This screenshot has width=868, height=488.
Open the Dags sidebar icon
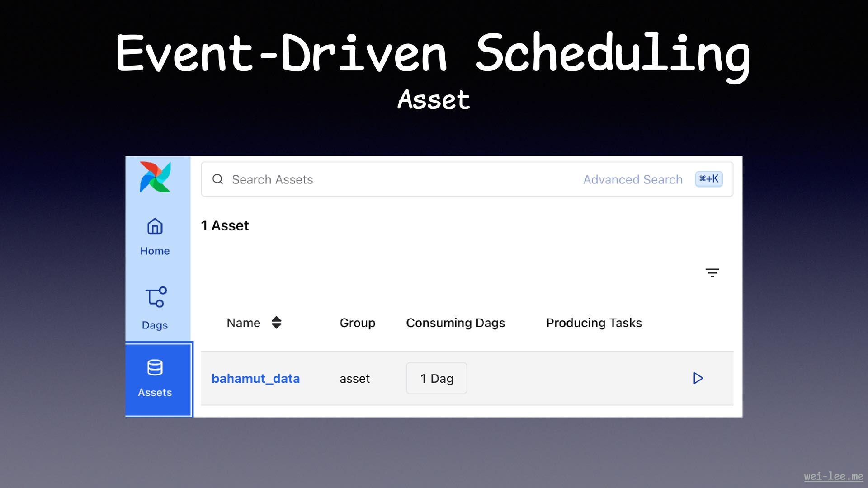pos(156,297)
